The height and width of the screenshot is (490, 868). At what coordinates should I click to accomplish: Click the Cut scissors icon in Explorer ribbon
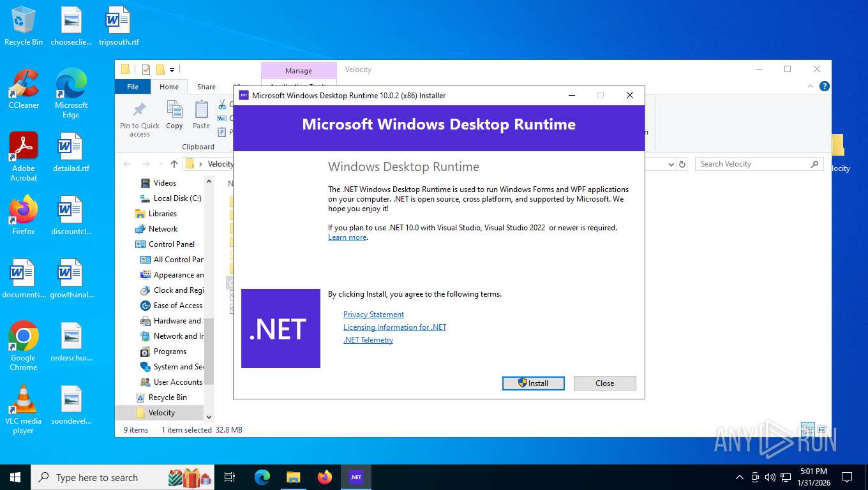tap(222, 104)
